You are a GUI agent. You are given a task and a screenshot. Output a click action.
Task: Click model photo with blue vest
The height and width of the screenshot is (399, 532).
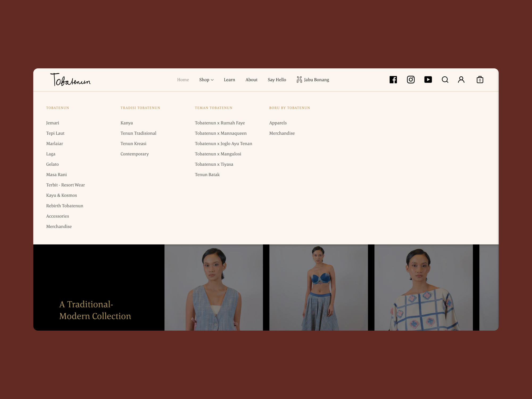(214, 288)
